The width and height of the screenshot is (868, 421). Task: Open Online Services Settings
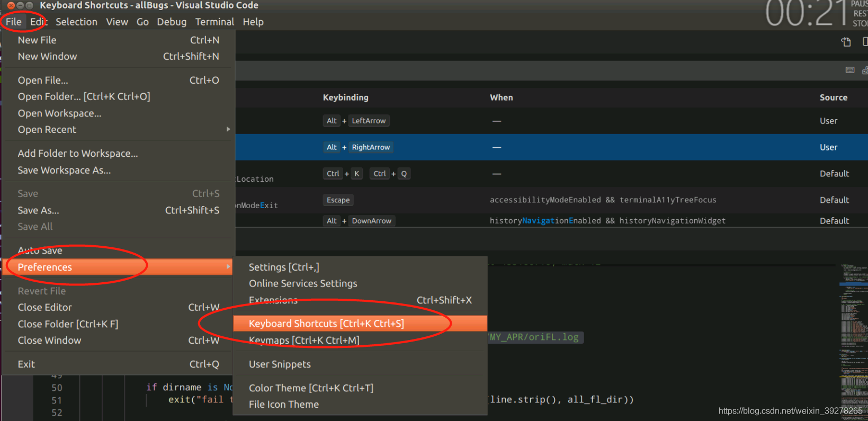pos(360,284)
